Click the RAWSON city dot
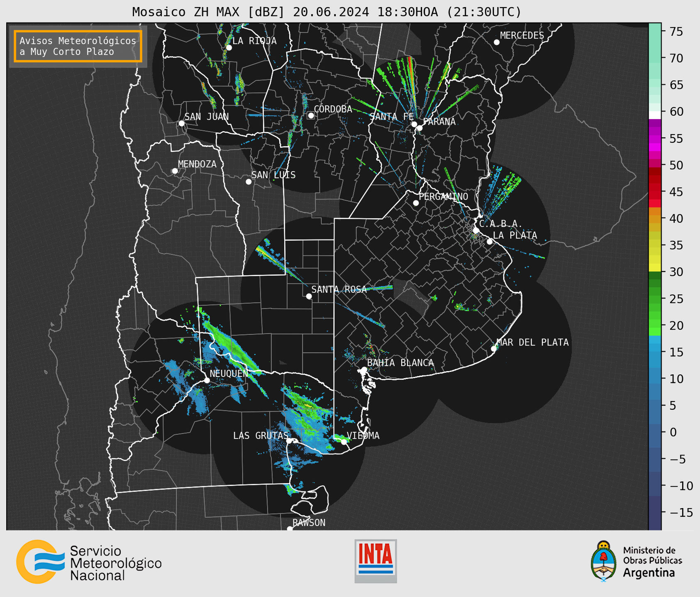Image resolution: width=700 pixels, height=597 pixels. click(x=290, y=529)
